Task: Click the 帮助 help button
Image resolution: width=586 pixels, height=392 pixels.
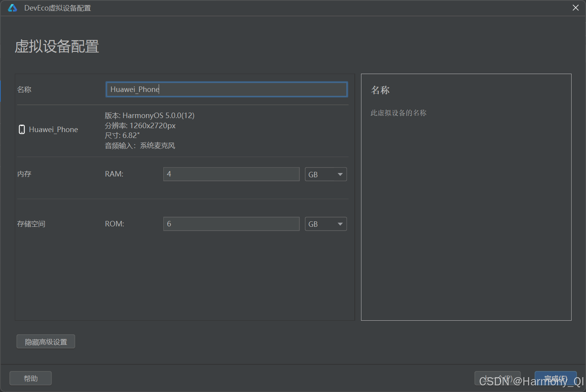Action: pyautogui.click(x=31, y=378)
